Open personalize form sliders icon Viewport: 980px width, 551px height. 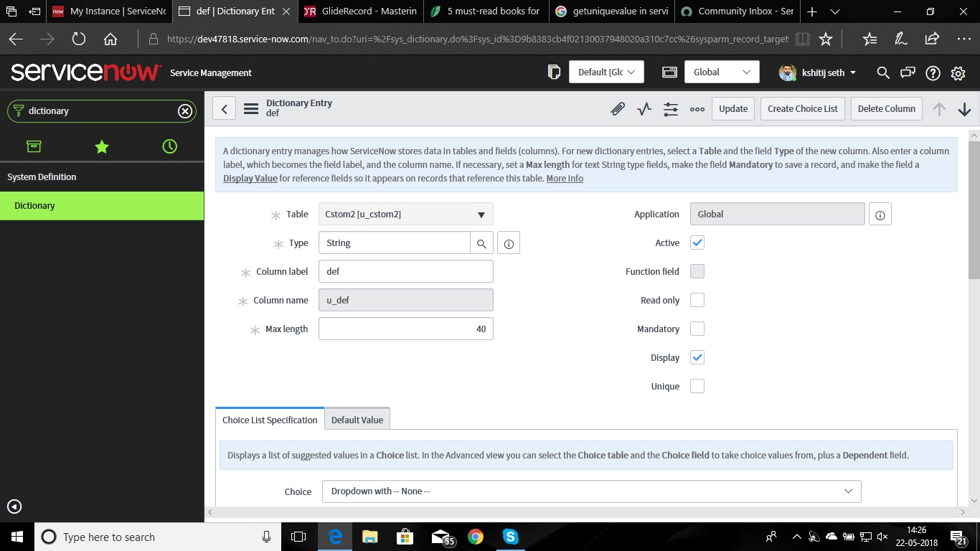[x=671, y=109]
